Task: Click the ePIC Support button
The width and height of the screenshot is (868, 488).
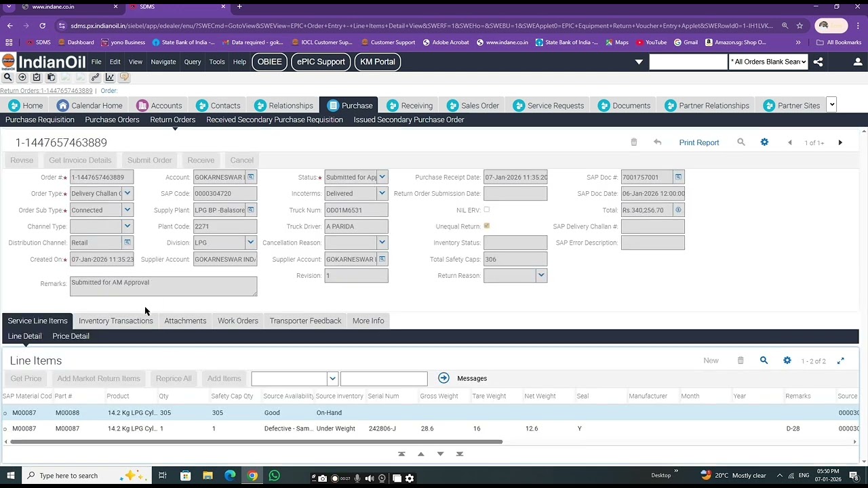Action: (321, 62)
